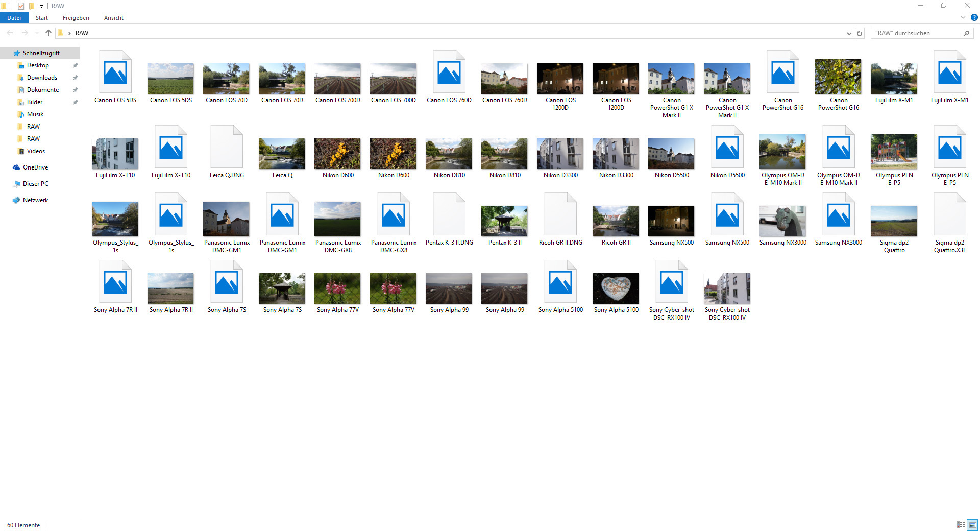Select Canon PowerShot G16 file with generic icon
The height and width of the screenshot is (531, 980).
[783, 72]
